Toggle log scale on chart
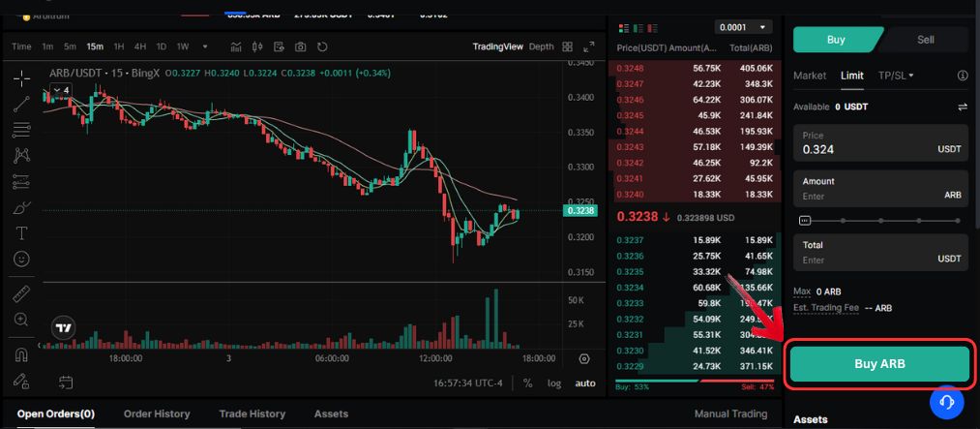 (554, 383)
